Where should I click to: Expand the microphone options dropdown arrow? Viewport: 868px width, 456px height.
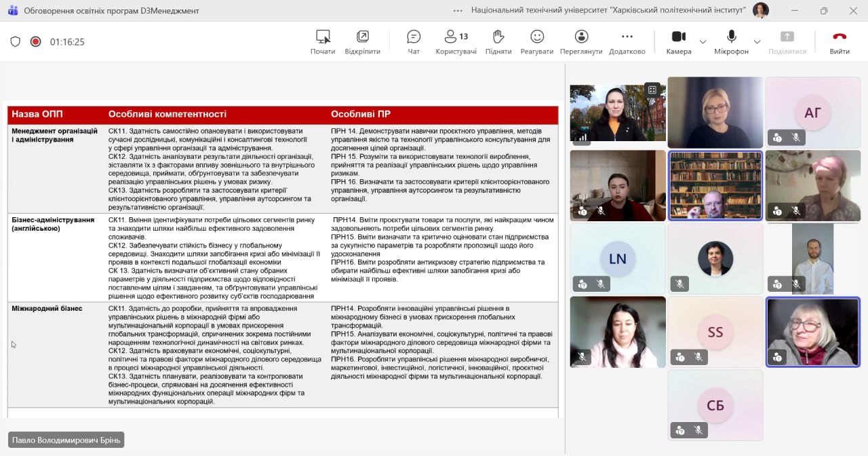point(757,42)
